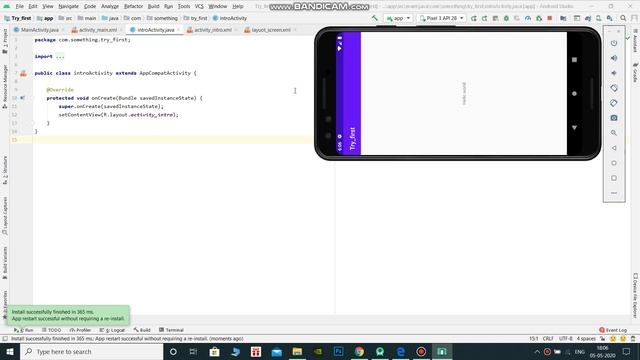
Task: Click emulator volume down icon
Action: click(614, 73)
